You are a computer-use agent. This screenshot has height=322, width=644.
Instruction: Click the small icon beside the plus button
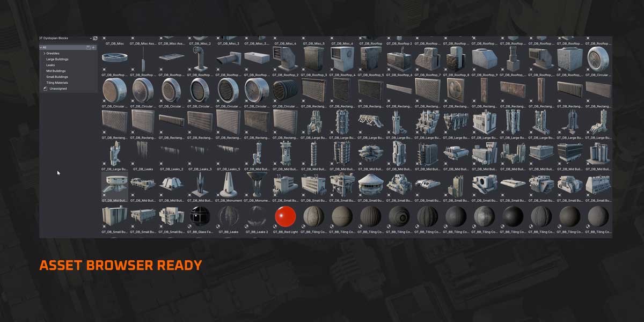pos(88,47)
